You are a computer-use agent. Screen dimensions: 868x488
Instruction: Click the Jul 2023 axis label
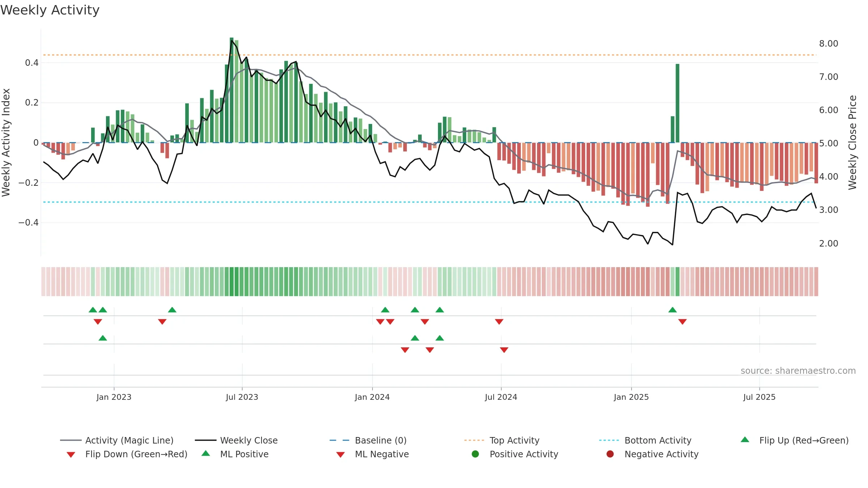point(242,397)
